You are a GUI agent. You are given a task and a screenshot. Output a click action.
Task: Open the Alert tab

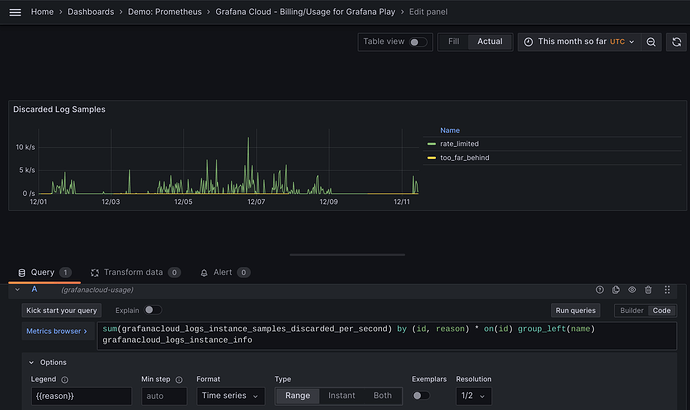point(224,272)
